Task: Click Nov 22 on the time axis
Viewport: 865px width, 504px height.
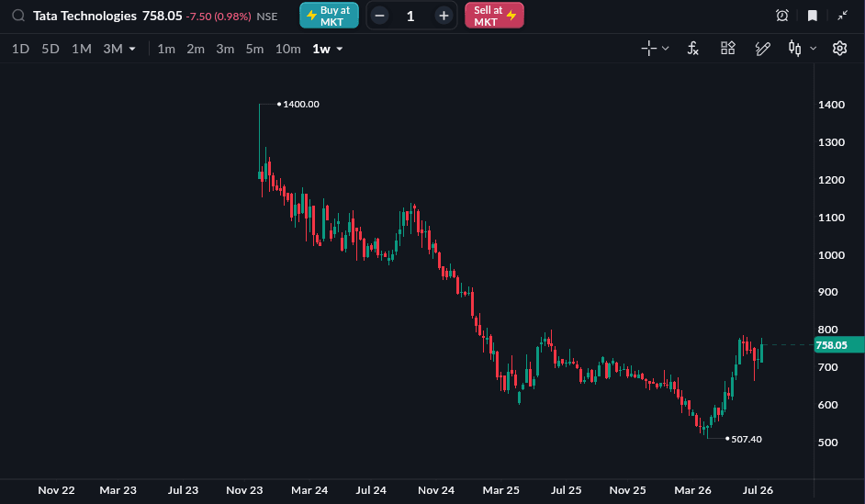Action: pos(56,490)
